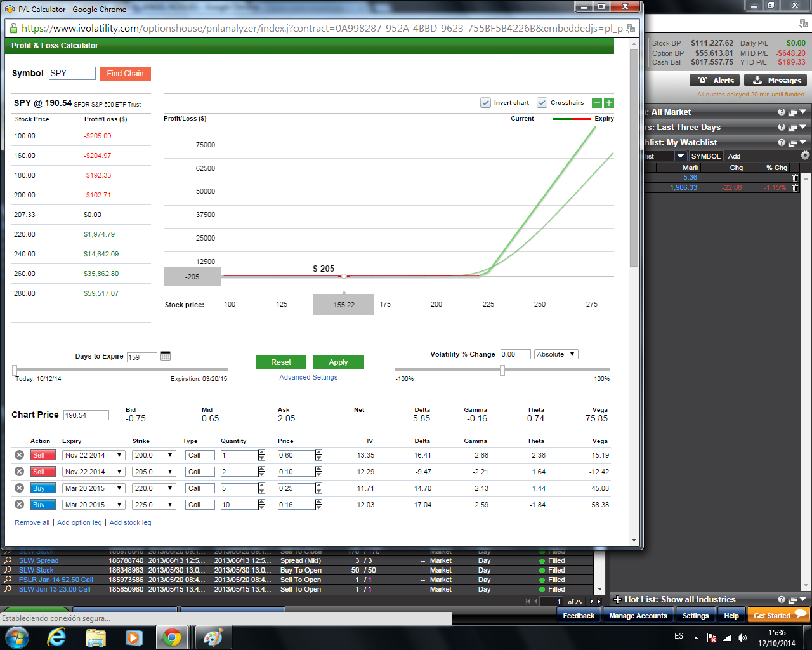Toggle Buy action on the 220.0 strike leg
812x650 pixels.
[43, 488]
